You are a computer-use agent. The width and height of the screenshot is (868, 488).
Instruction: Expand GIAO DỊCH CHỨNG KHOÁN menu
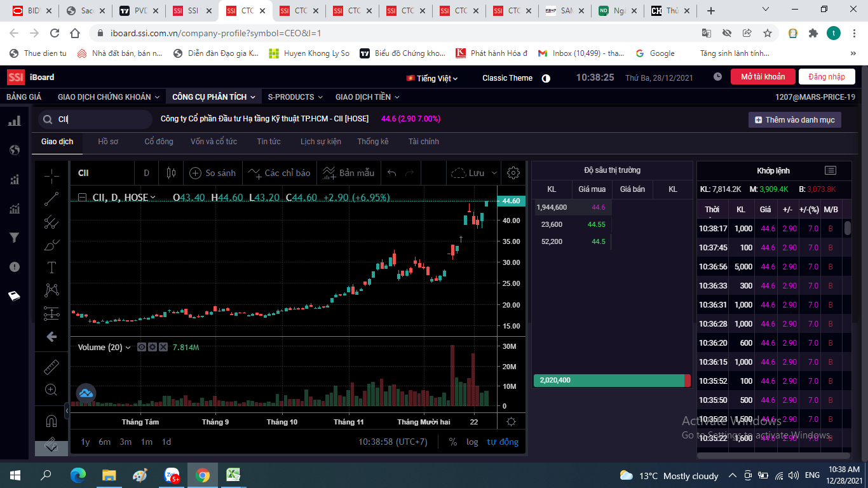point(108,97)
